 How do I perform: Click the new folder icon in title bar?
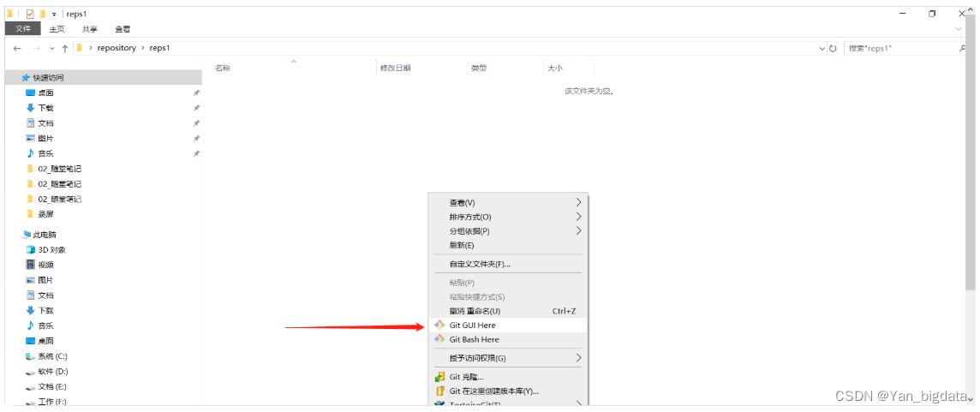point(43,14)
